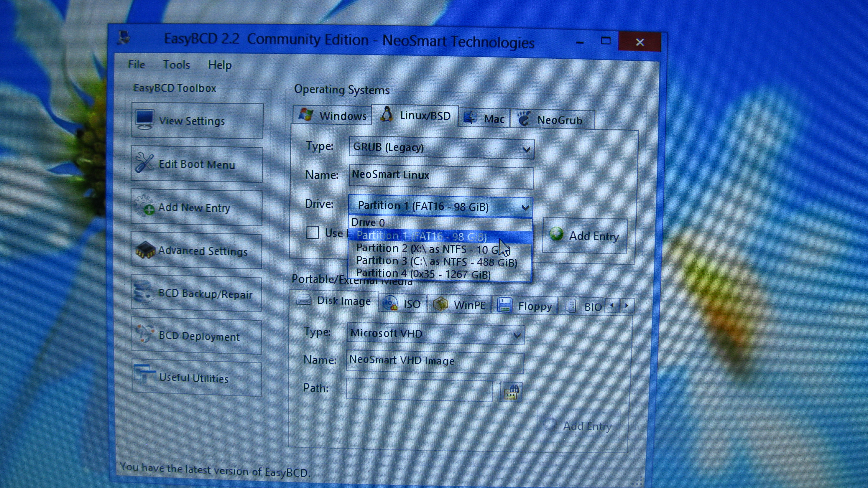The width and height of the screenshot is (868, 488).
Task: Click the ISO disc icon
Action: tap(391, 303)
